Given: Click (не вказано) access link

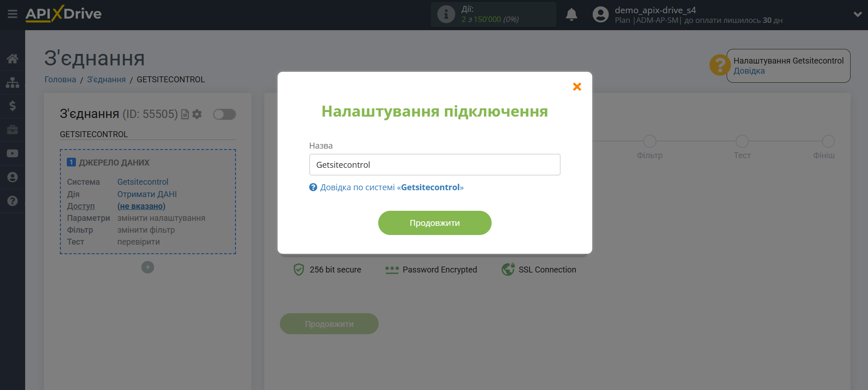Looking at the screenshot, I should click(141, 206).
